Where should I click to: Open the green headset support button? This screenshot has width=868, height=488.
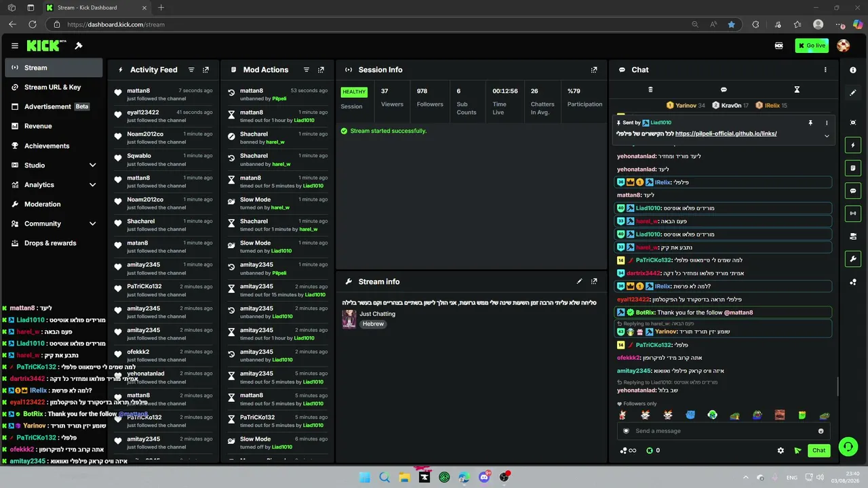pyautogui.click(x=848, y=447)
